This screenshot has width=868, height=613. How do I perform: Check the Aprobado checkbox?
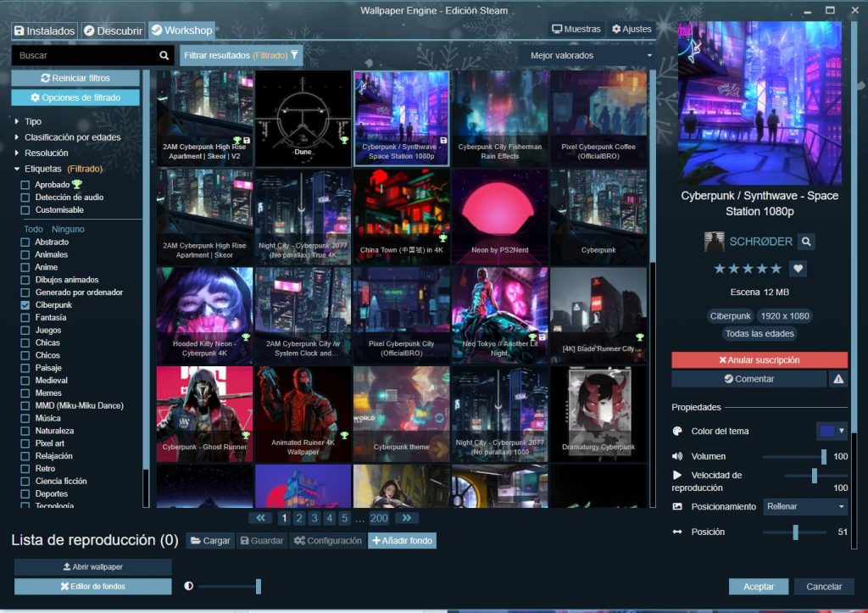coord(25,184)
